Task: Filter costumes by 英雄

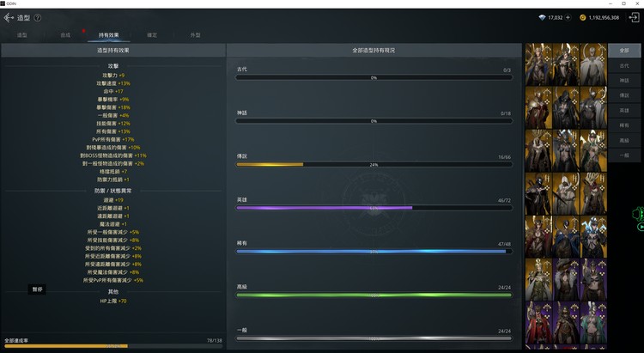Action: point(624,111)
